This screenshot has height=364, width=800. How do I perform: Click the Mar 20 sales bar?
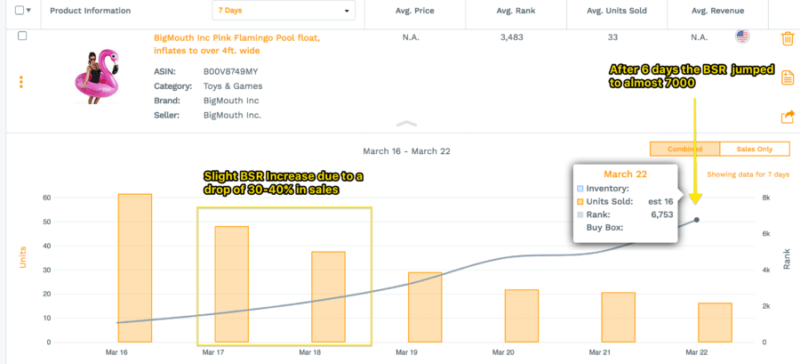521,316
